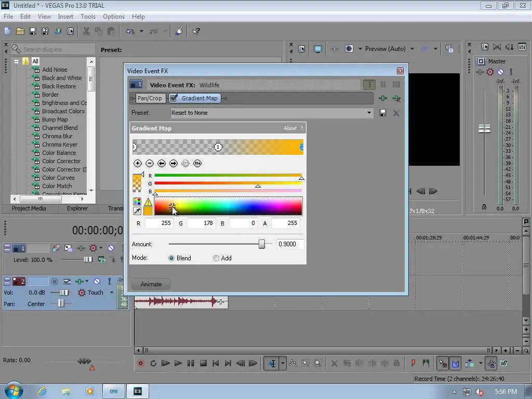Open the Master bus FX gear icon
The width and height of the screenshot is (532, 399).
pyautogui.click(x=490, y=72)
